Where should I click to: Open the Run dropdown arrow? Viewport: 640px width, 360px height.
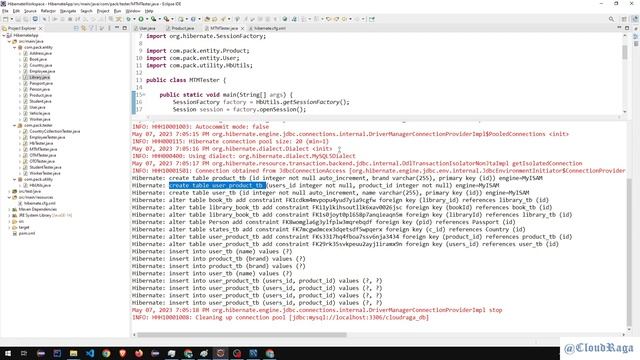point(146,19)
